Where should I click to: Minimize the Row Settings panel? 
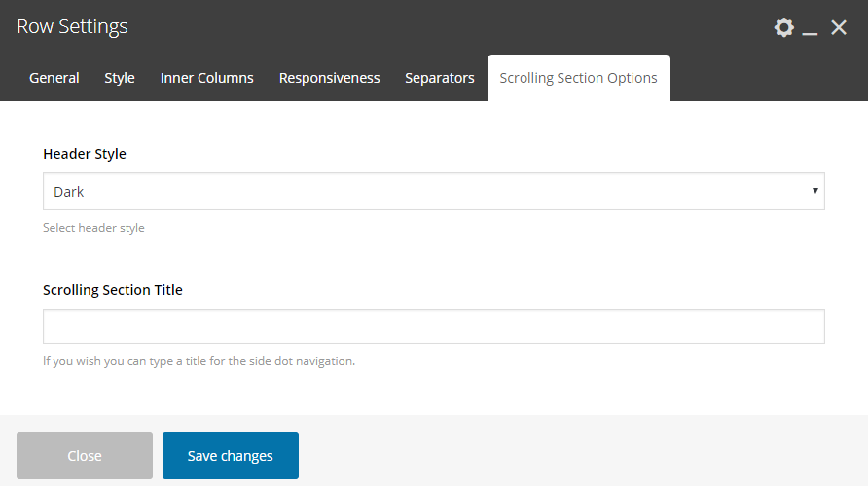tap(810, 27)
